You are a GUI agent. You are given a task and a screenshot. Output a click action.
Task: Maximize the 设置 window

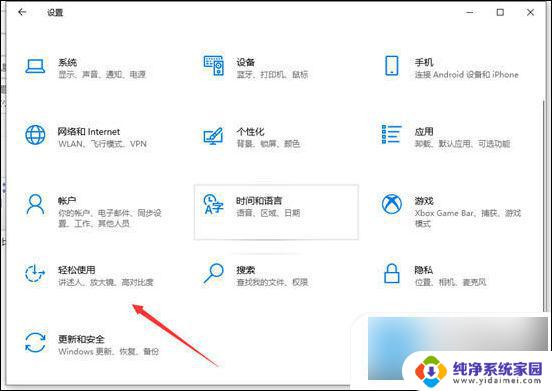click(x=500, y=12)
